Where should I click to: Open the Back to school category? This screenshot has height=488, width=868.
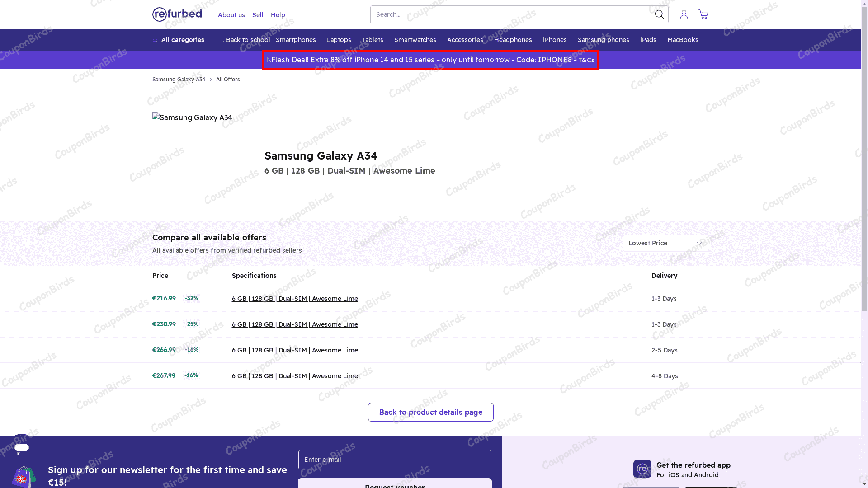[245, 40]
